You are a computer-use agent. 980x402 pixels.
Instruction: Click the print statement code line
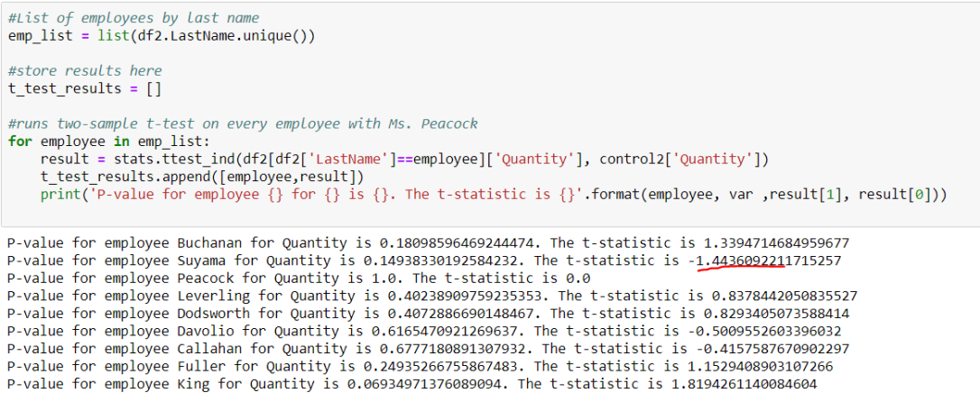click(494, 195)
